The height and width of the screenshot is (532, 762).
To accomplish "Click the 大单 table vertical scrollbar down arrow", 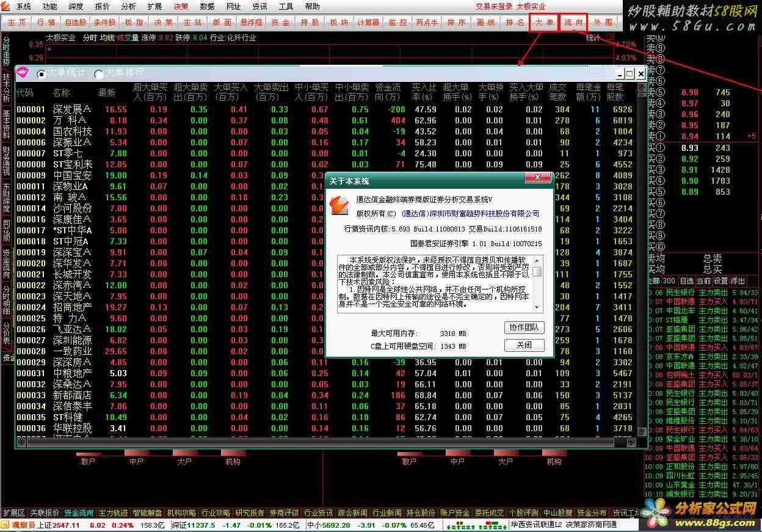I will 642,432.
